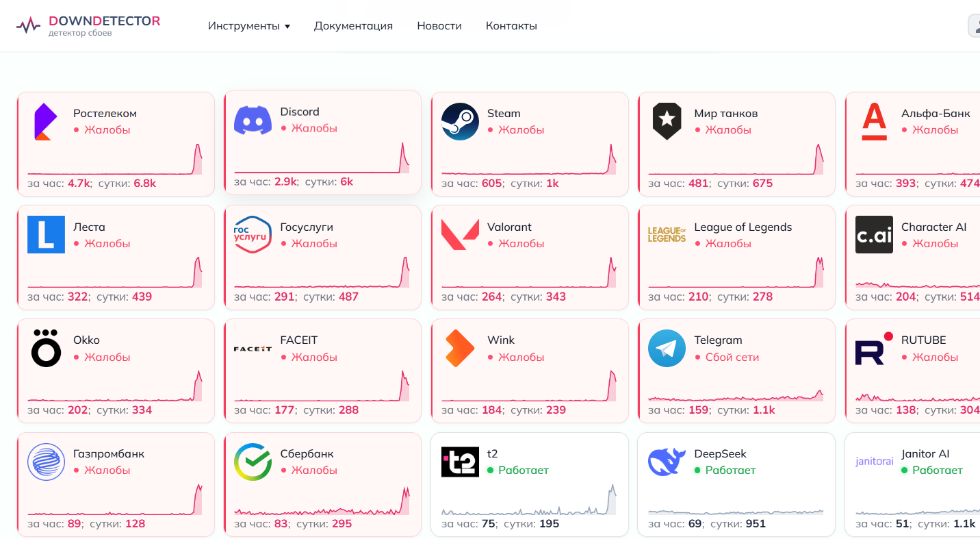Go to the Новости page

[x=439, y=26]
